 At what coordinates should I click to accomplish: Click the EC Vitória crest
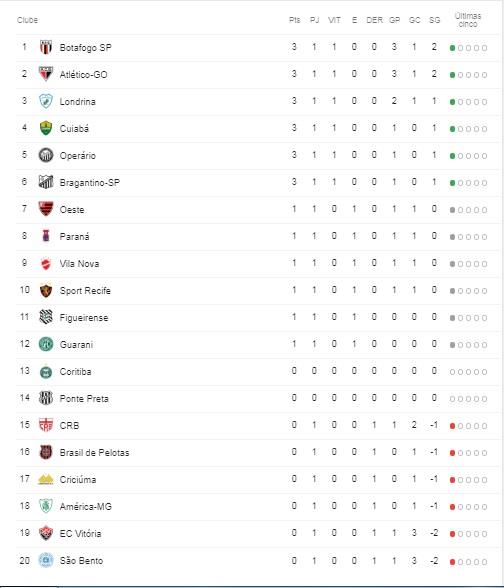46,533
